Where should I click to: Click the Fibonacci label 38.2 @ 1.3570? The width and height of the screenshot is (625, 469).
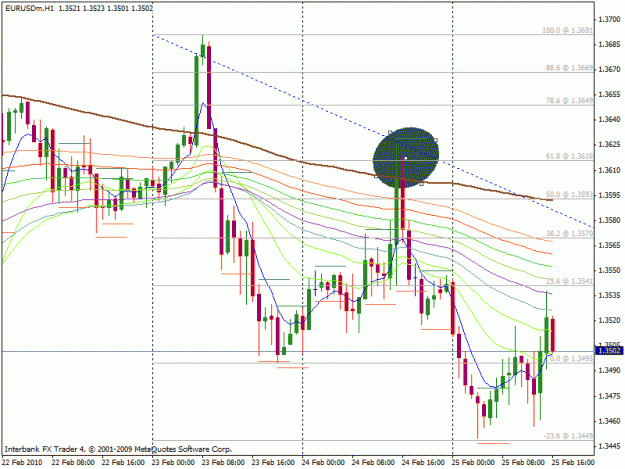[x=569, y=233]
